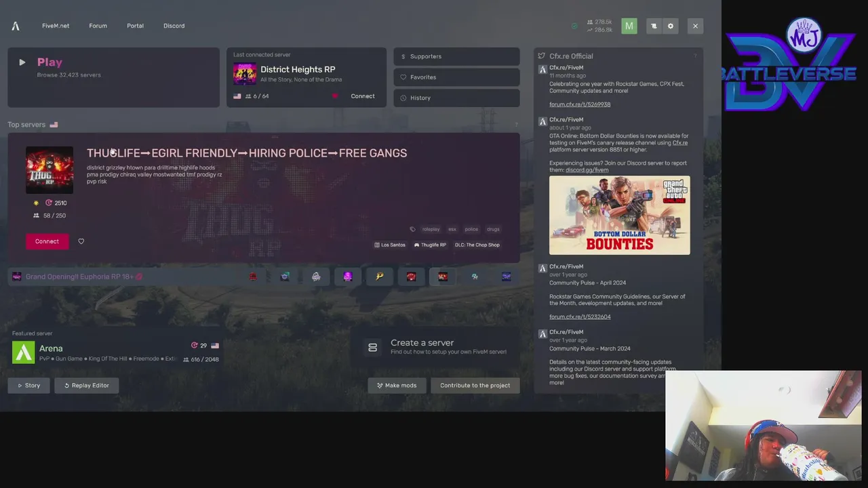This screenshot has height=488, width=868.
Task: Click the US flag next to Top servers
Action: [54, 125]
